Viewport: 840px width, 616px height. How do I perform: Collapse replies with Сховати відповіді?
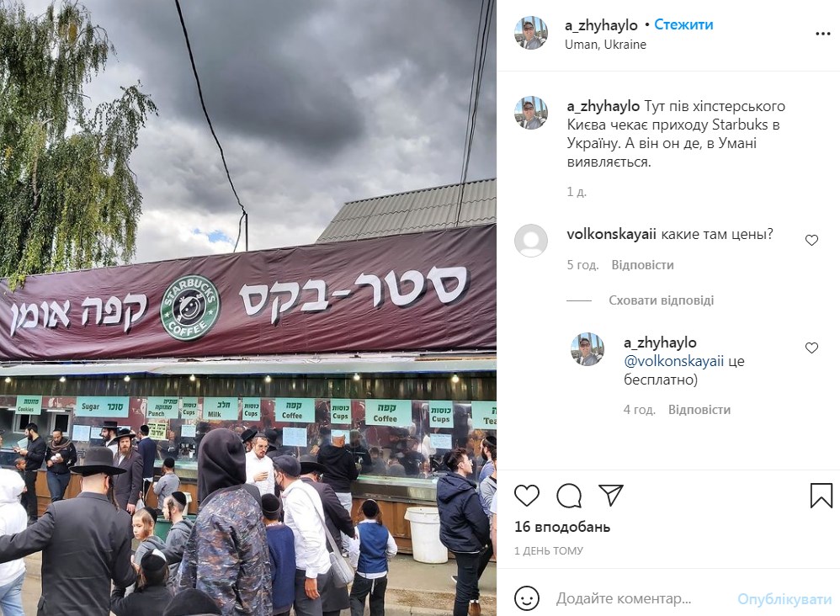(661, 300)
